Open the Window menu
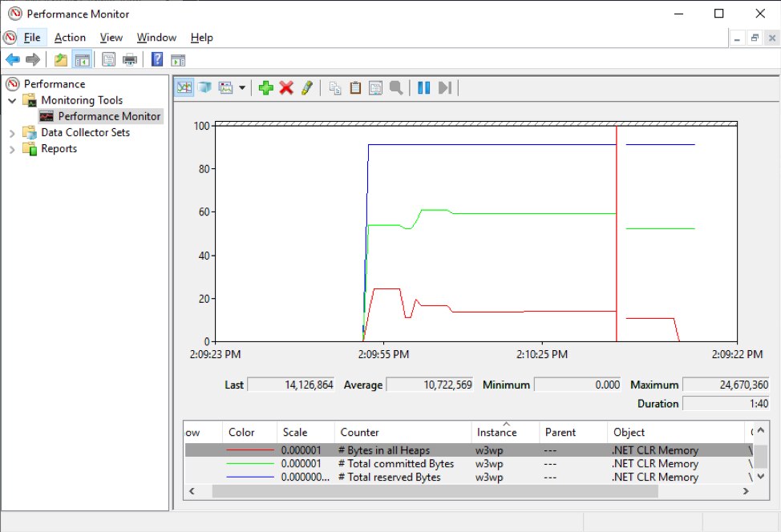The height and width of the screenshot is (532, 781). (x=156, y=37)
